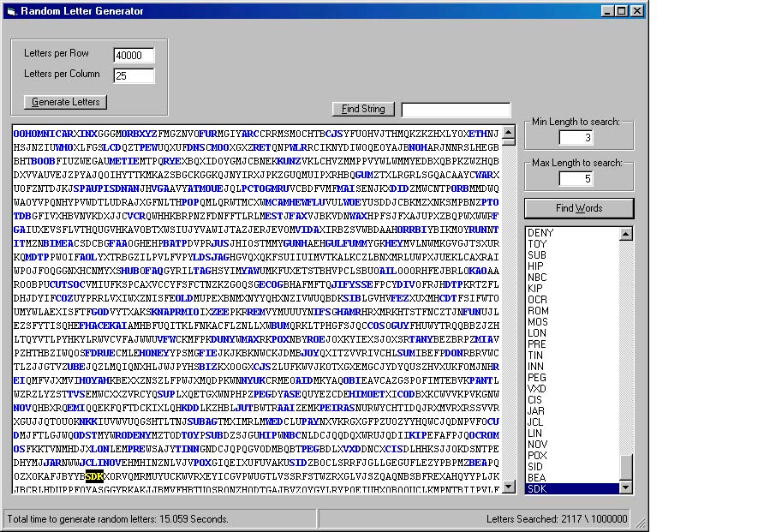Image resolution: width=782 pixels, height=532 pixels.
Task: Minimize the Random Letter Generator window
Action: 608,11
